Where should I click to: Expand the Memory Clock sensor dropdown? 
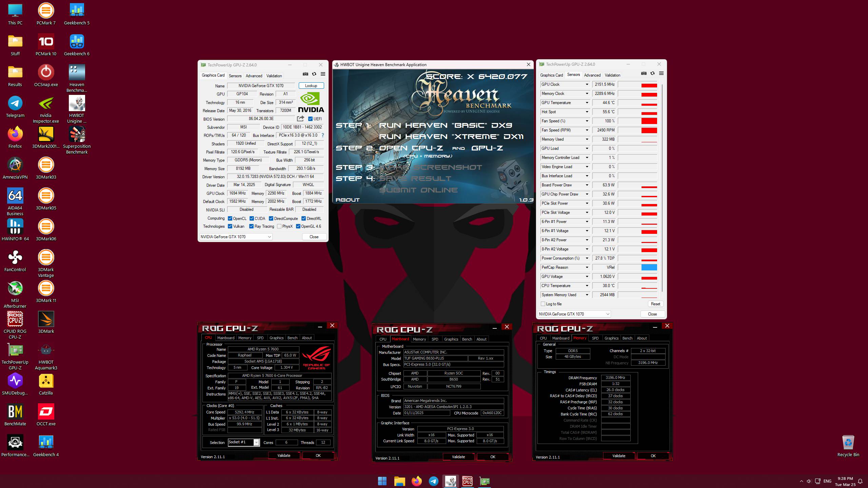coord(587,94)
